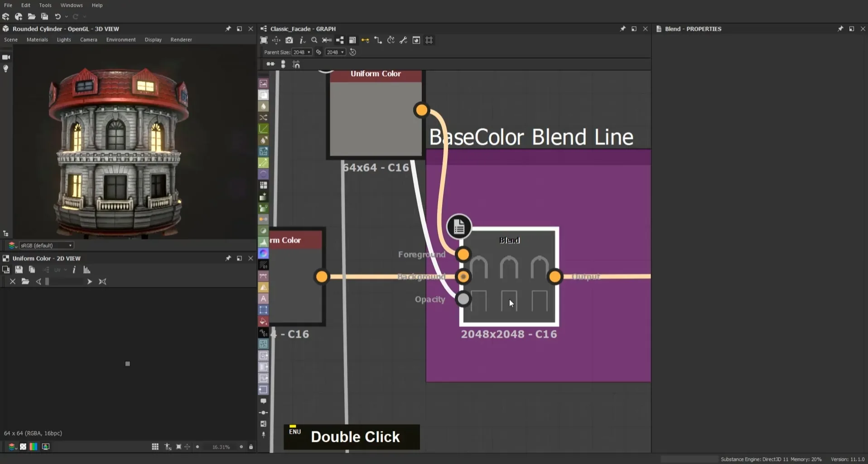Open the Camera menu in 3D View
868x464 pixels.
click(89, 40)
